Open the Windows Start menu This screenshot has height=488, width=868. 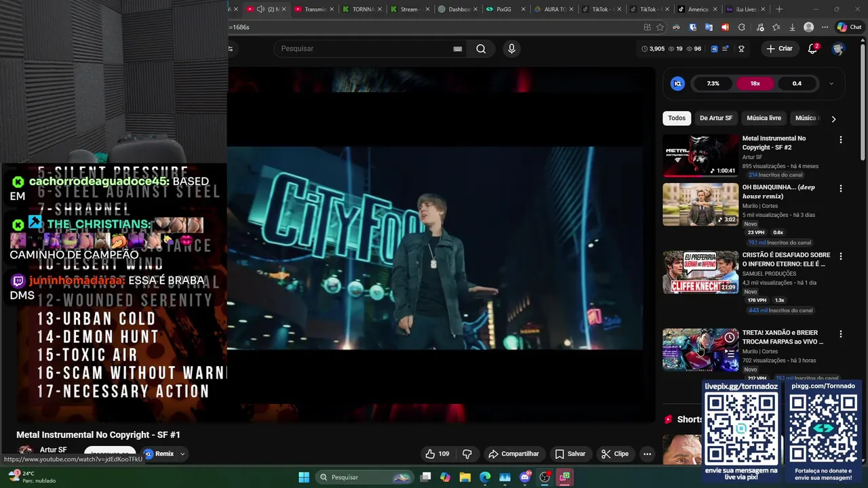[304, 477]
